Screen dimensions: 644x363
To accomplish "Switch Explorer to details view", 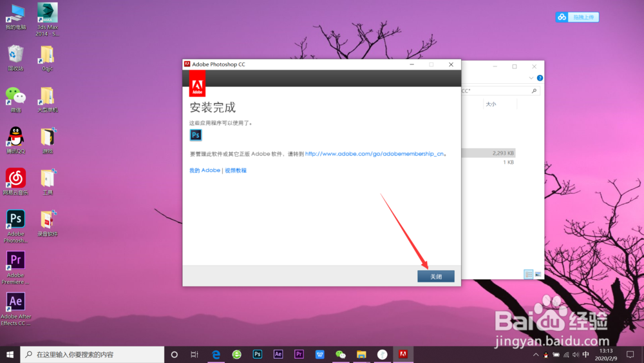I will 528,274.
